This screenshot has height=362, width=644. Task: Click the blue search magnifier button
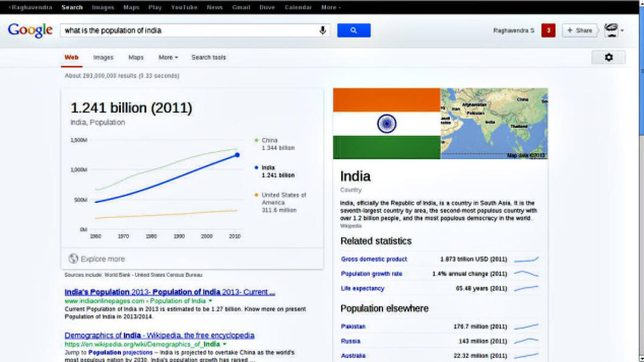[x=354, y=31]
